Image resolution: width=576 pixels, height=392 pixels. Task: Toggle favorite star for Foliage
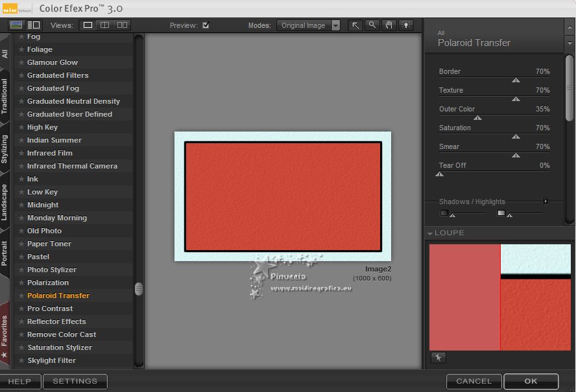21,49
